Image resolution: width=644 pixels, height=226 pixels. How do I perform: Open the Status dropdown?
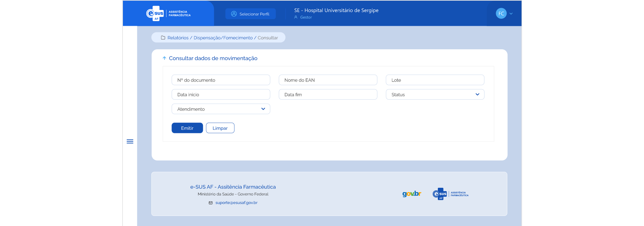click(x=435, y=95)
